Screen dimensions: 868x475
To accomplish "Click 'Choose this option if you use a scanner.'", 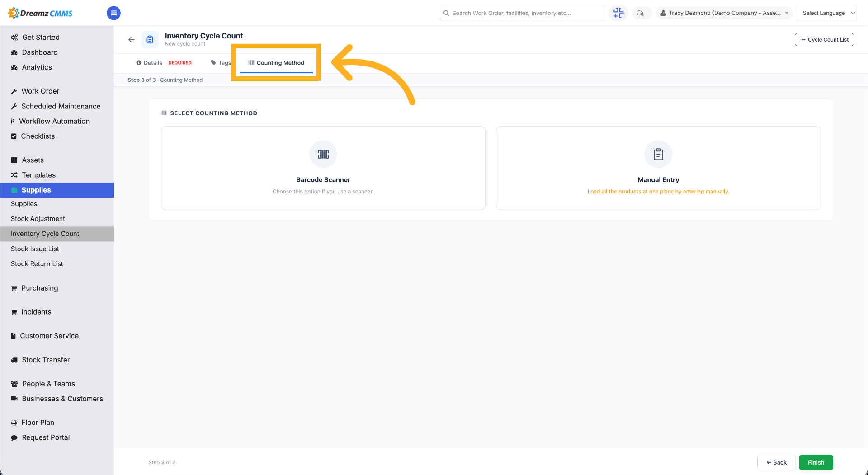I will point(323,192).
